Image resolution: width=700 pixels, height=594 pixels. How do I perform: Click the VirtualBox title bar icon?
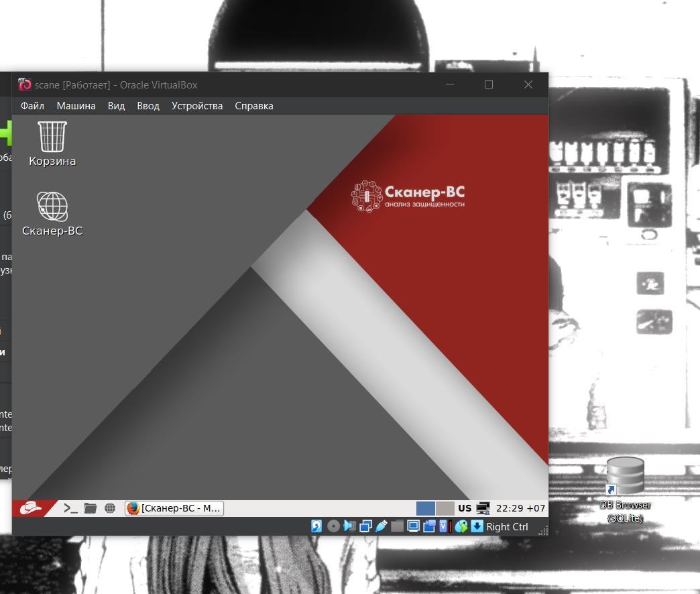(25, 84)
